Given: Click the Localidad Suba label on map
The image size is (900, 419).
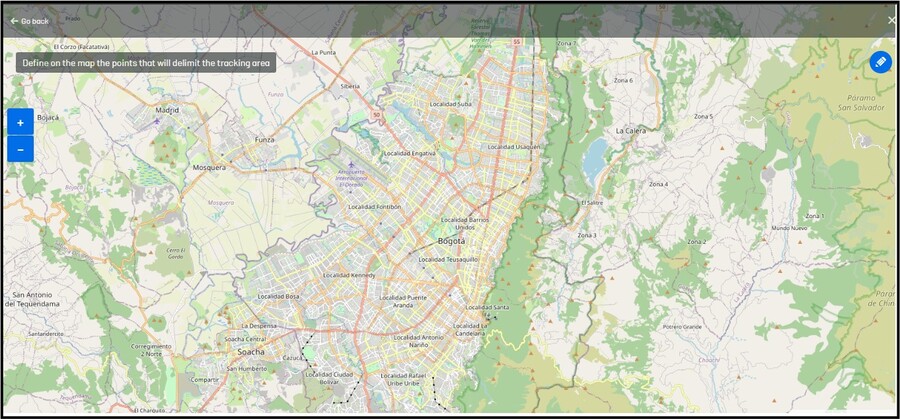Looking at the screenshot, I should coord(451,103).
